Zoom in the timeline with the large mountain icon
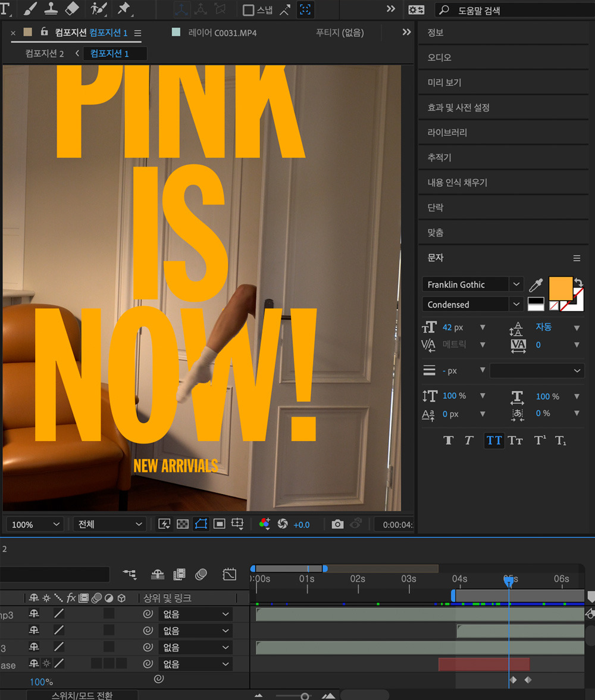The width and height of the screenshot is (595, 700). (328, 695)
